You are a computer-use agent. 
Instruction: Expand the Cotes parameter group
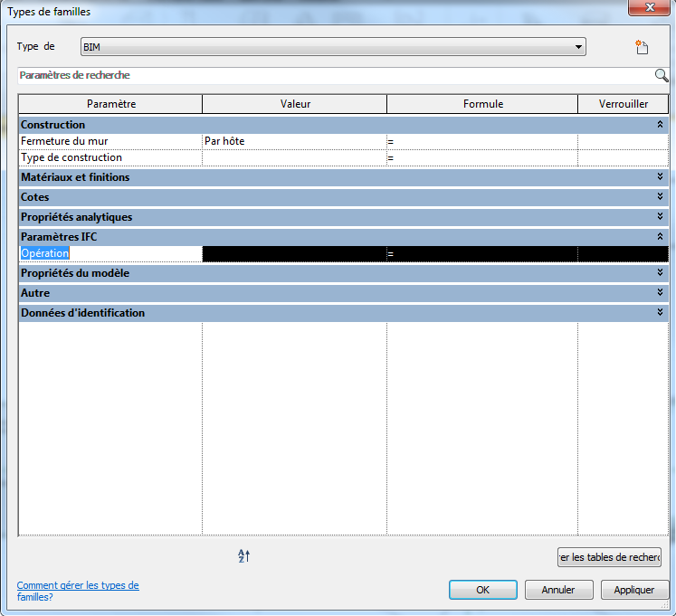(661, 197)
